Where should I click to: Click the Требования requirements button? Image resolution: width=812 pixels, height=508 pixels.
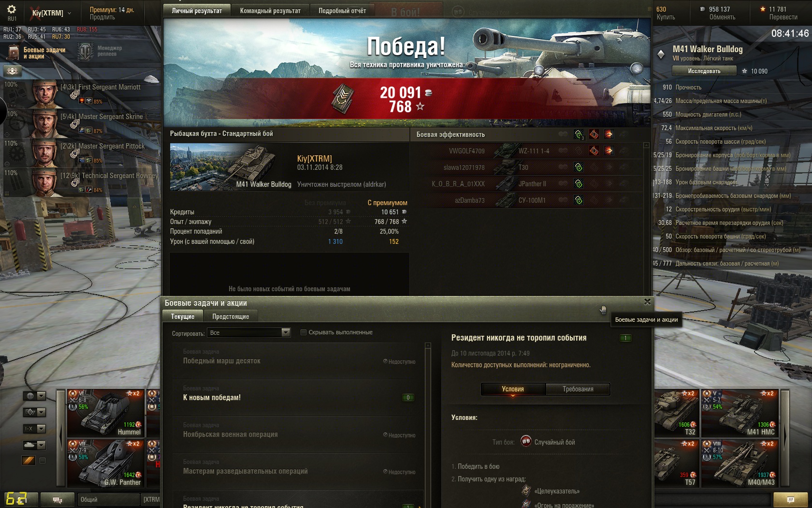[578, 389]
